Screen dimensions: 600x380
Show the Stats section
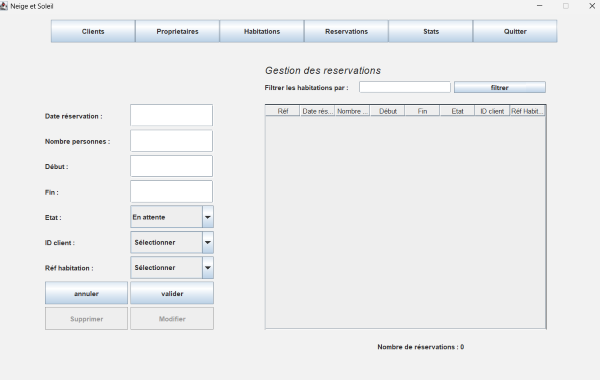point(431,31)
